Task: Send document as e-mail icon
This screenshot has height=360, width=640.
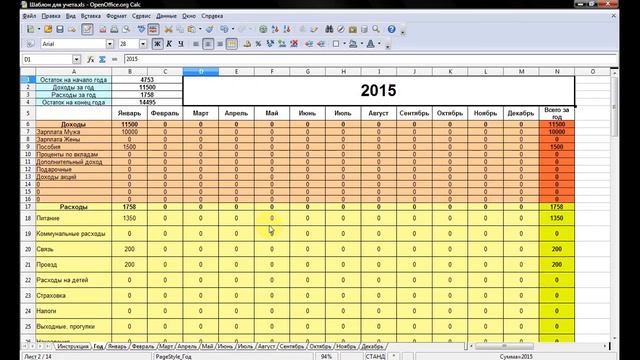Action: tap(72, 29)
